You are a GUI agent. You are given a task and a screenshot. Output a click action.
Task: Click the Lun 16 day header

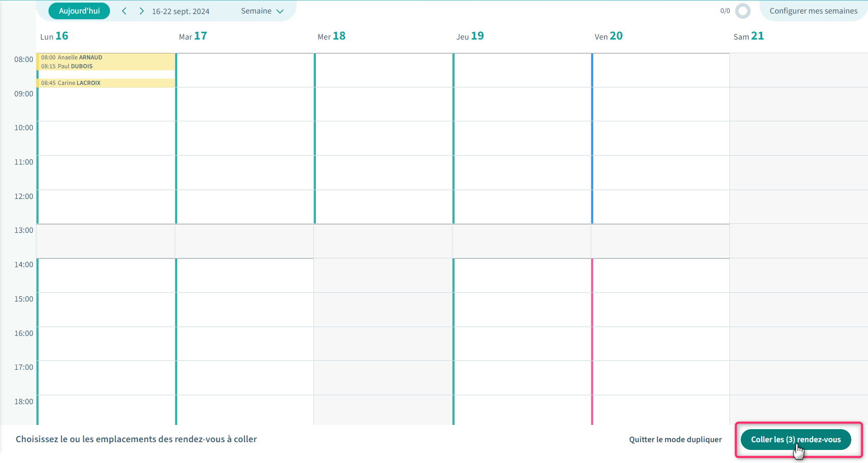[54, 36]
